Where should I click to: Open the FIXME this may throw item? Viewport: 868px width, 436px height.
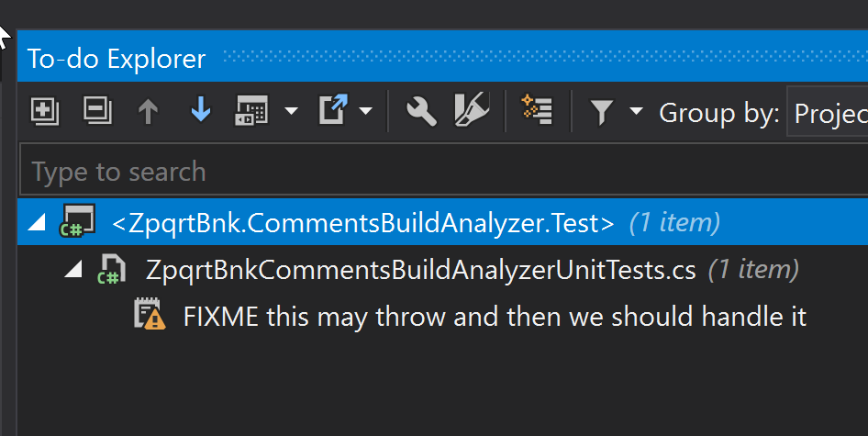coord(495,317)
